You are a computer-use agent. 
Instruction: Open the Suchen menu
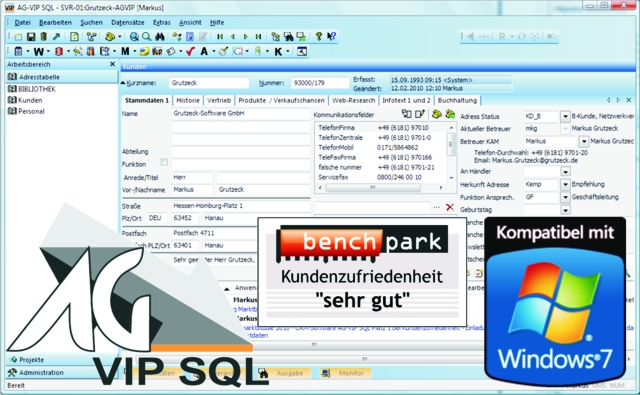(91, 22)
